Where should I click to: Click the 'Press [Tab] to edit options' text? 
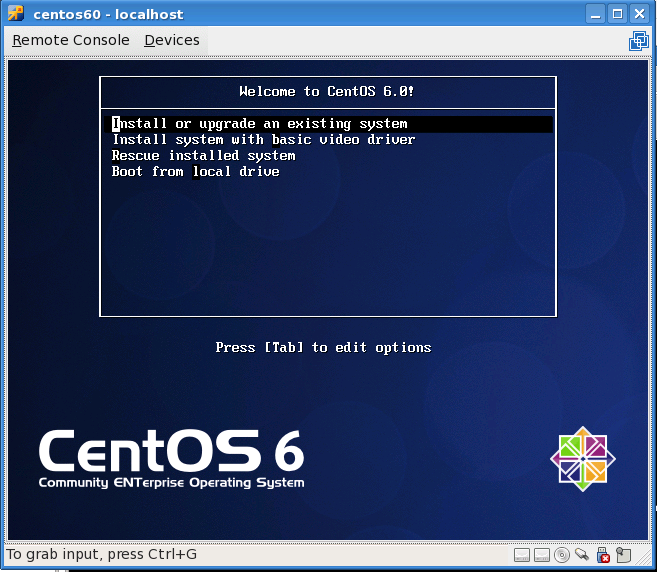point(323,348)
